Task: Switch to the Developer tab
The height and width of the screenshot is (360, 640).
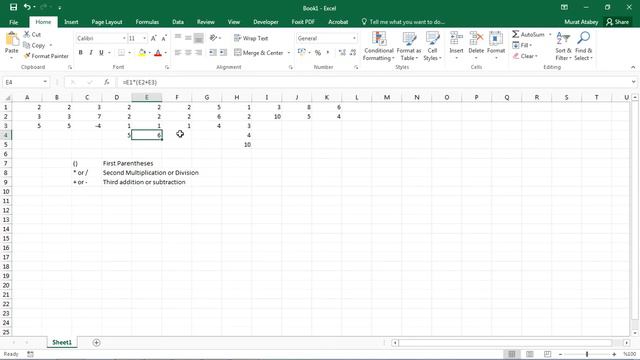Action: tap(266, 22)
